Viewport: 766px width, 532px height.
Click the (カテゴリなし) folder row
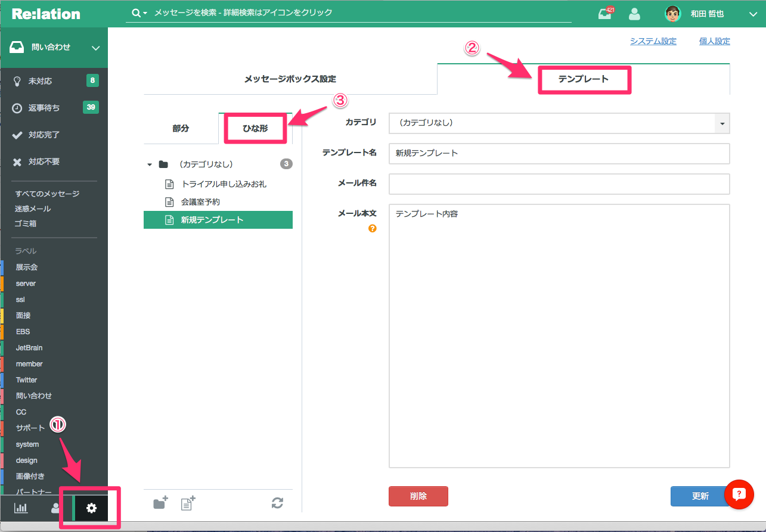coord(218,164)
